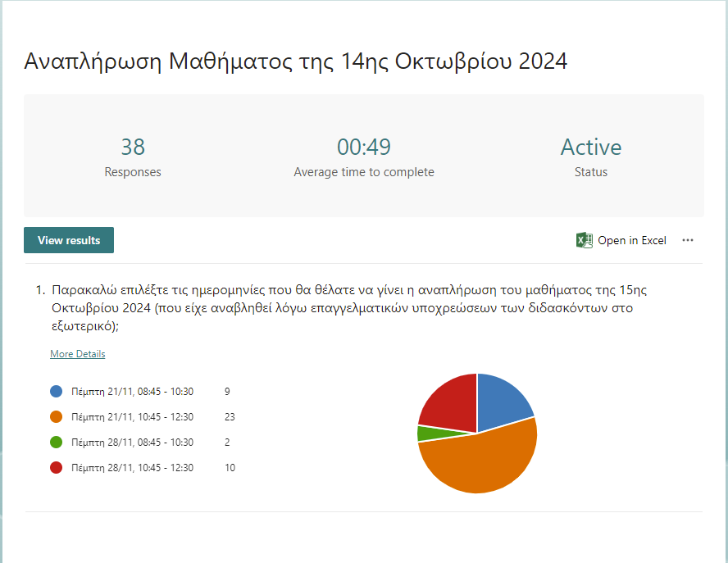Click the Status label
This screenshot has width=728, height=563.
(591, 172)
